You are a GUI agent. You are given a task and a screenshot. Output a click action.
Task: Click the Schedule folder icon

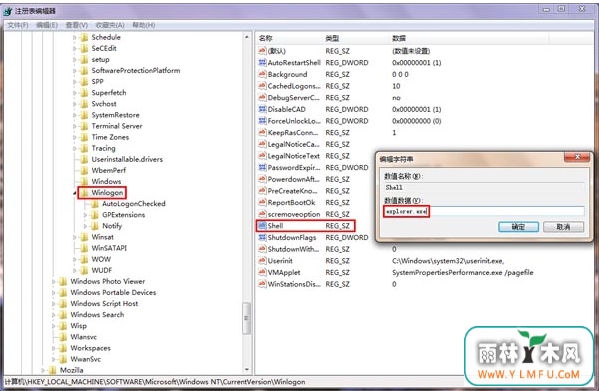(84, 37)
